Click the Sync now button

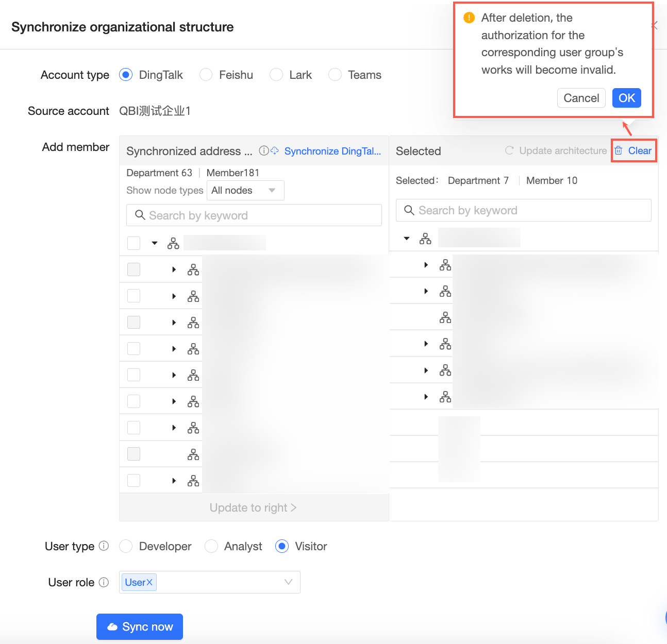pos(140,626)
